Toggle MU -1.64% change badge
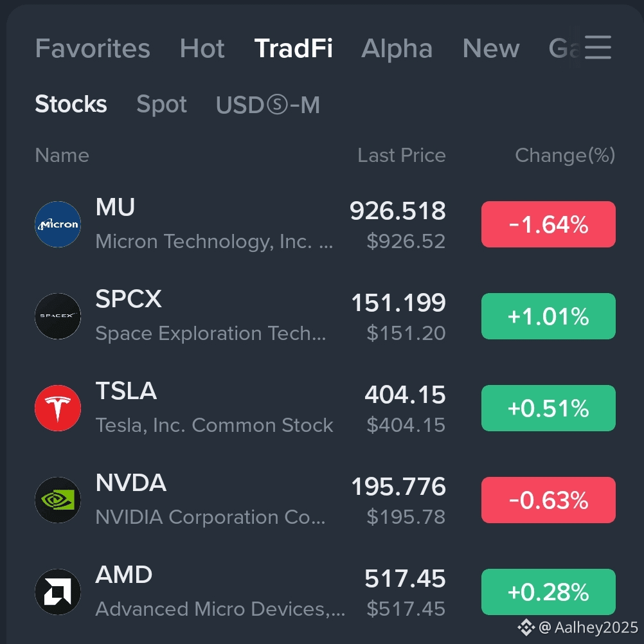The width and height of the screenshot is (644, 644). [548, 224]
